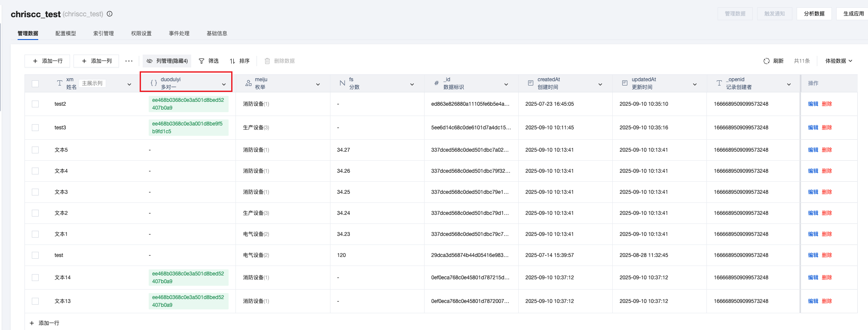The width and height of the screenshot is (868, 330).
Task: Expand the meiju column header dropdown
Action: point(318,84)
